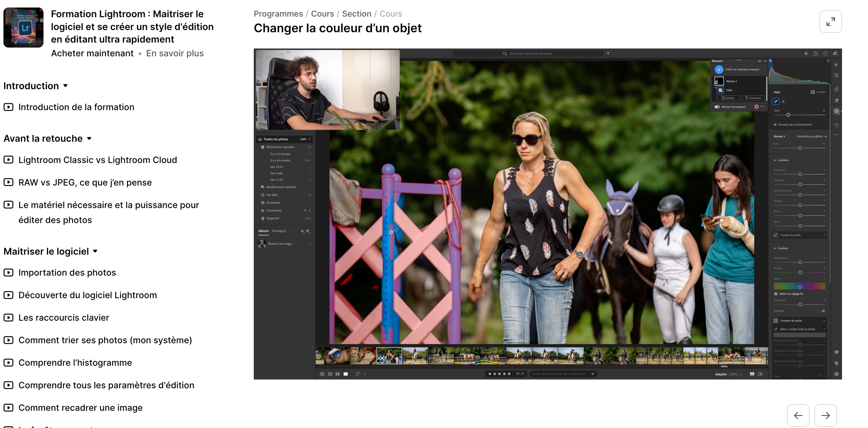Image resolution: width=868 pixels, height=428 pixels.
Task: Click En savoir plus link
Action: [x=175, y=53]
